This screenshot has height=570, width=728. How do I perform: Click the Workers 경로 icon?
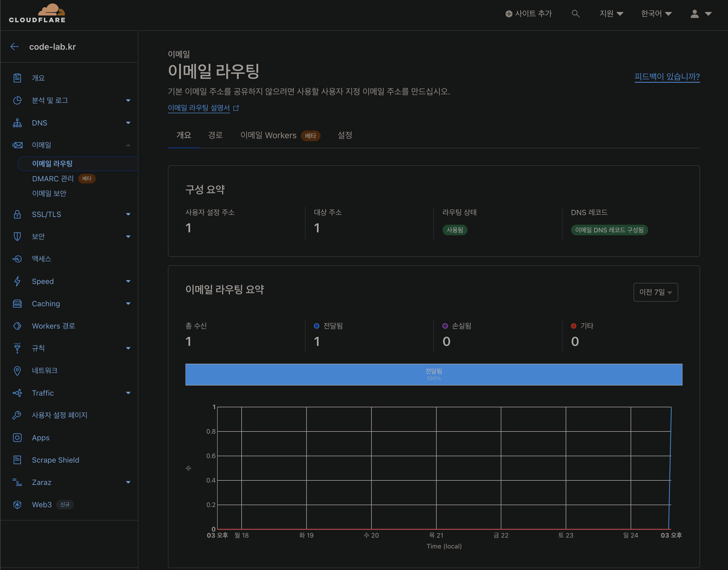(x=17, y=326)
